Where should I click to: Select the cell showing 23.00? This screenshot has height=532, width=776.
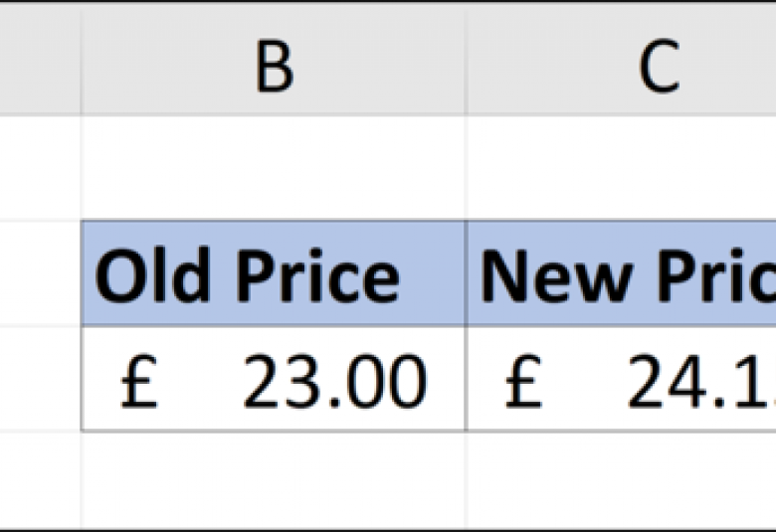point(274,379)
